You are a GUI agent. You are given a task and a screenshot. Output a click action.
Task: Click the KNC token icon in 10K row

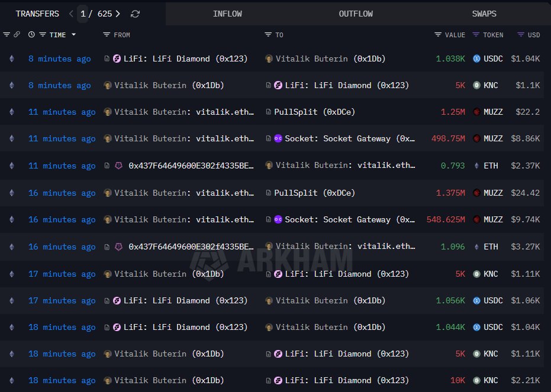(x=476, y=380)
